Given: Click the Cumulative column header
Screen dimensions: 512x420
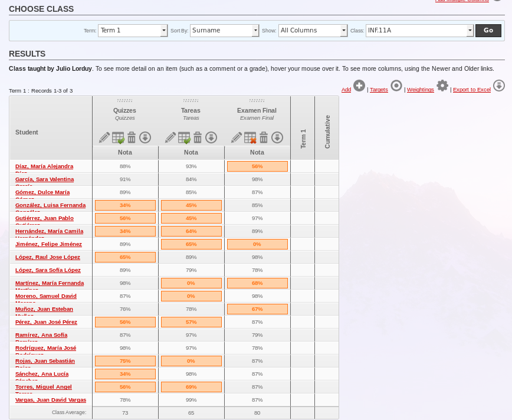Looking at the screenshot, I should (327, 132).
